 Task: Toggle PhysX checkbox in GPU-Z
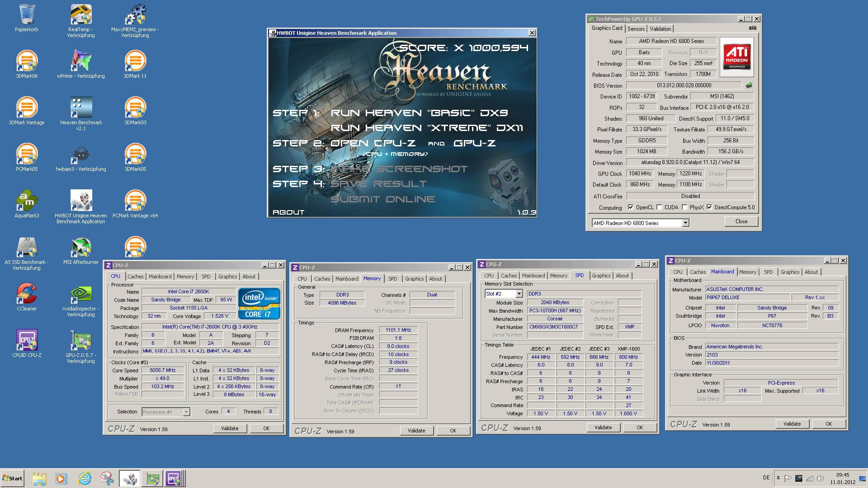tap(684, 207)
